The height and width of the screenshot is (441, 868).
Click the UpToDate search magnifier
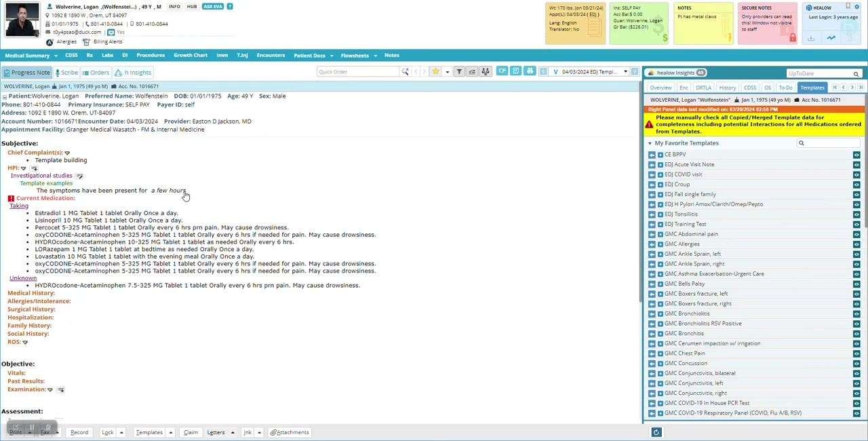pyautogui.click(x=856, y=74)
